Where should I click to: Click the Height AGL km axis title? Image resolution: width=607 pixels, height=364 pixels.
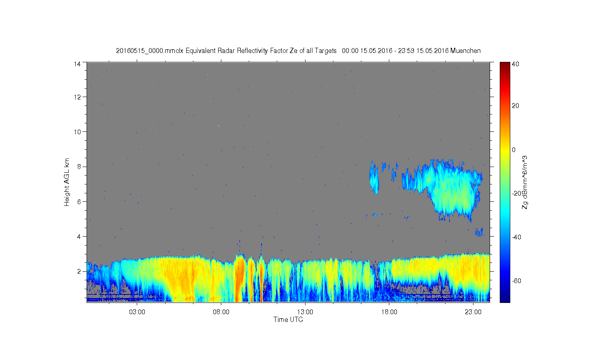[67, 182]
